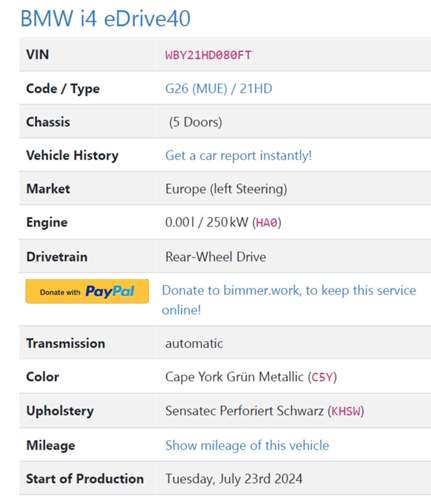Click the HA0 engine code
This screenshot has width=431, height=500.
tap(267, 223)
